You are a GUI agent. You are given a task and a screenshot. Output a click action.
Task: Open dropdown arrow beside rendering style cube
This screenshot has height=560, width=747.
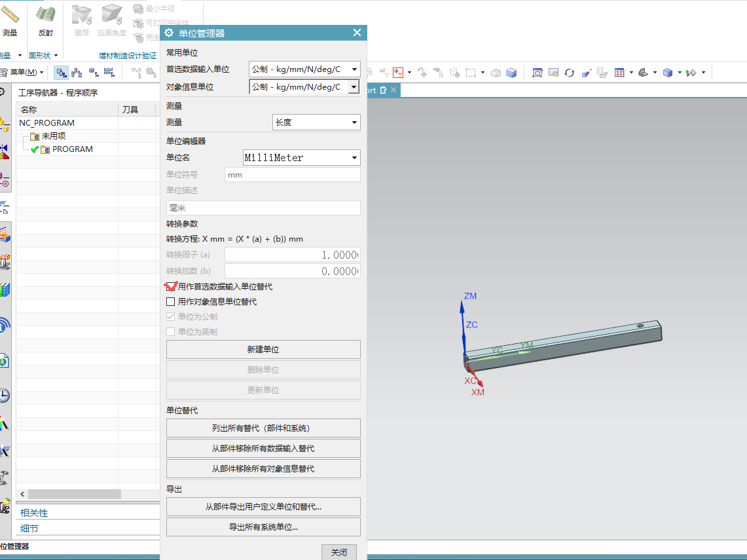(680, 73)
